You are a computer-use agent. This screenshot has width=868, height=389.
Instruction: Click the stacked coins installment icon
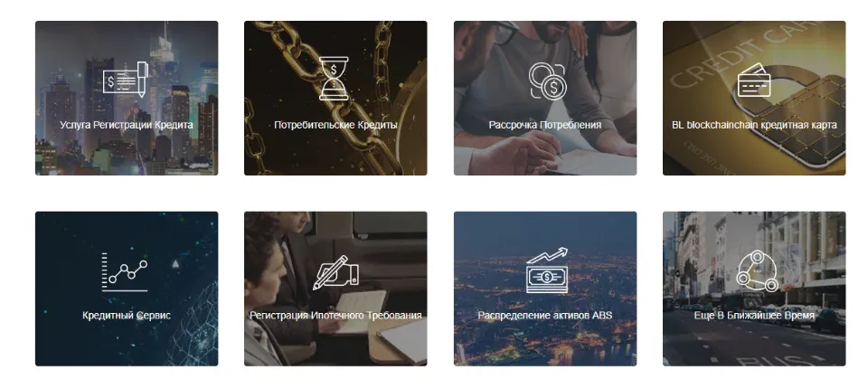547,81
